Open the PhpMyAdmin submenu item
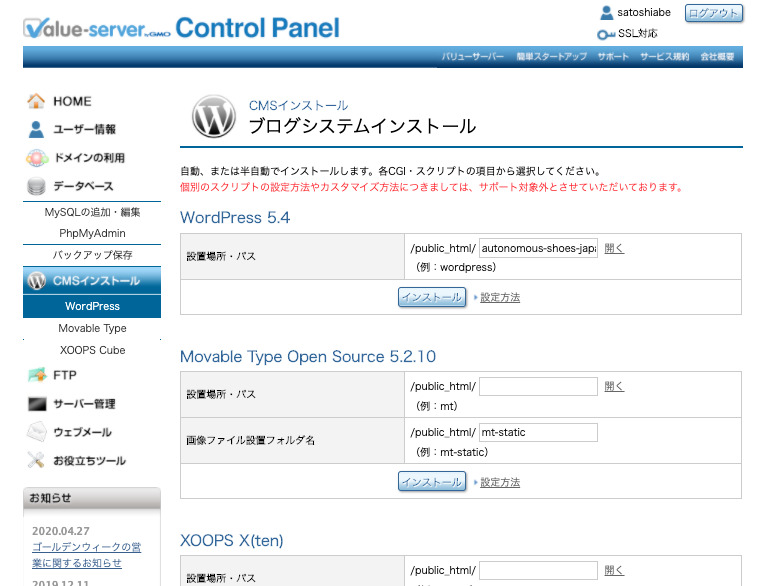 [91, 233]
